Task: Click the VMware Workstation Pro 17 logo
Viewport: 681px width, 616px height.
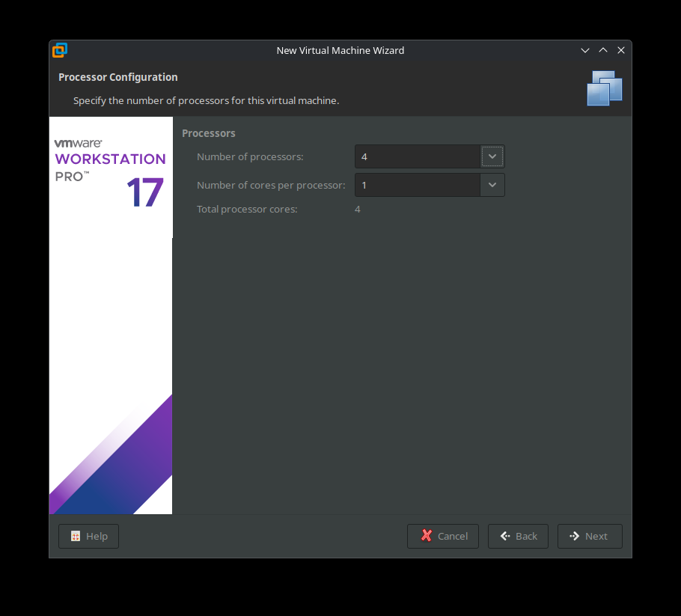Action: click(110, 174)
